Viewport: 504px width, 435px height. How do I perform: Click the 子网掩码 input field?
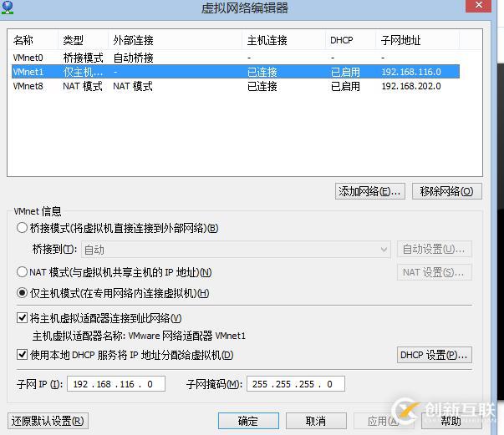point(296,384)
